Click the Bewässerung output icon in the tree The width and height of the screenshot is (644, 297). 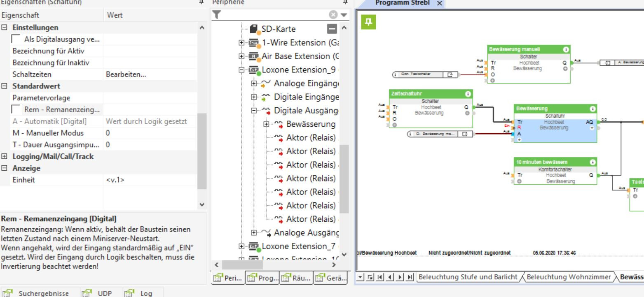pos(279,124)
